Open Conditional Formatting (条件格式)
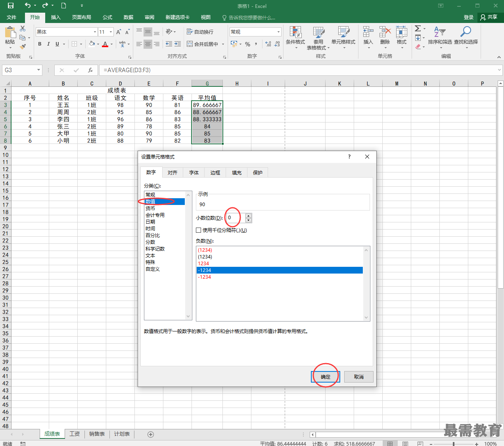 295,38
